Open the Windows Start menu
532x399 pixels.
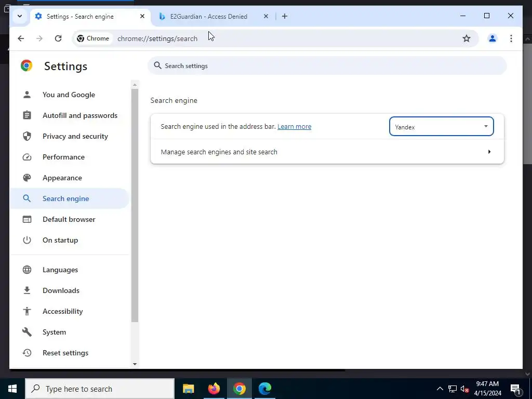(x=12, y=389)
